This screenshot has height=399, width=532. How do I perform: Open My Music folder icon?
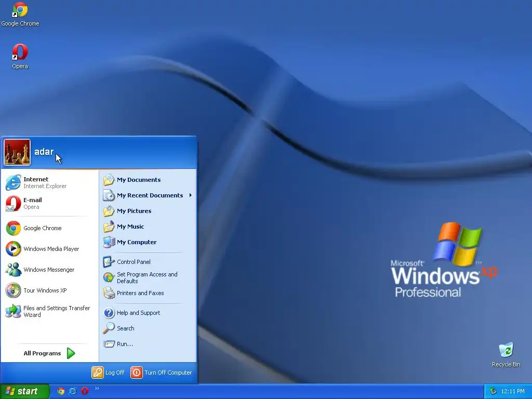tap(109, 227)
